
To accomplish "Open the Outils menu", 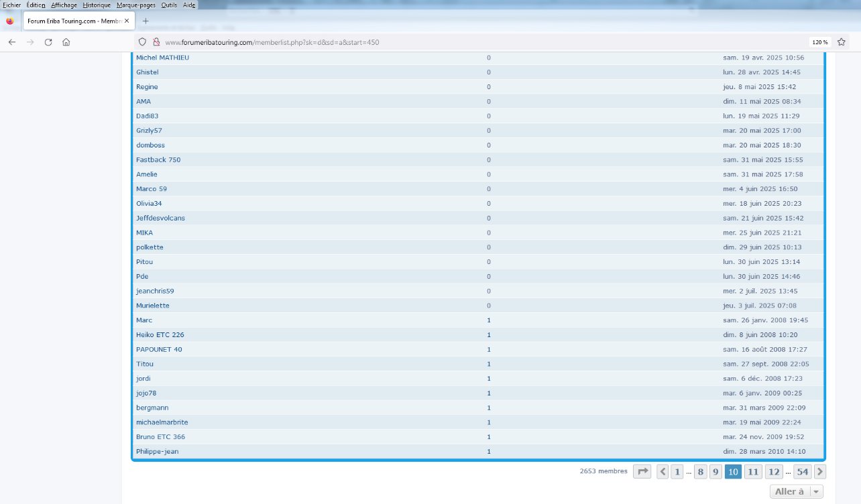I will [x=169, y=5].
